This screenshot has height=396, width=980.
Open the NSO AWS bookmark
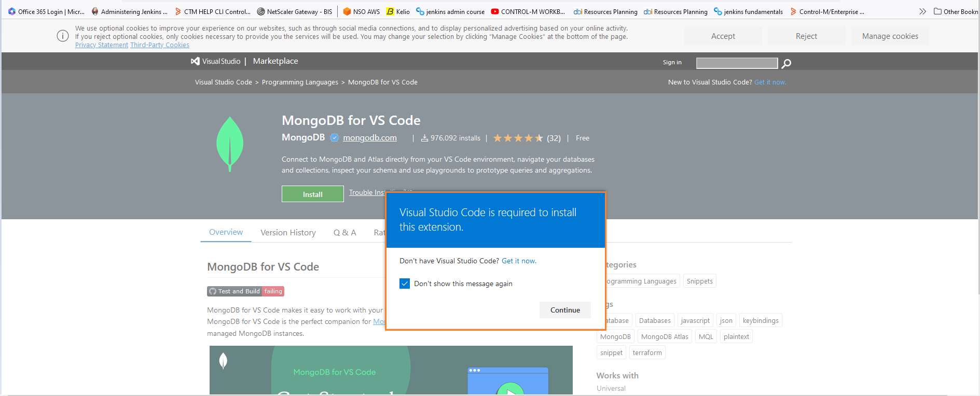[361, 11]
